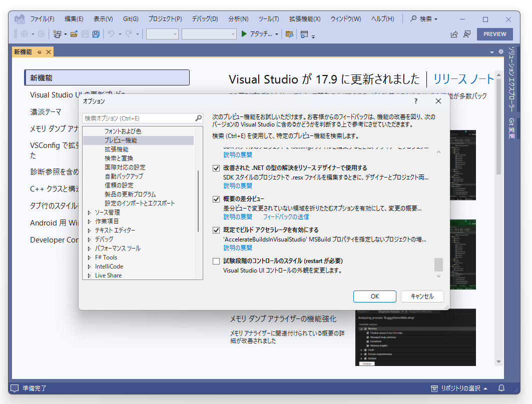The width and height of the screenshot is (532, 404).
Task: Disable 概要の差分ビュー option
Action: point(215,199)
